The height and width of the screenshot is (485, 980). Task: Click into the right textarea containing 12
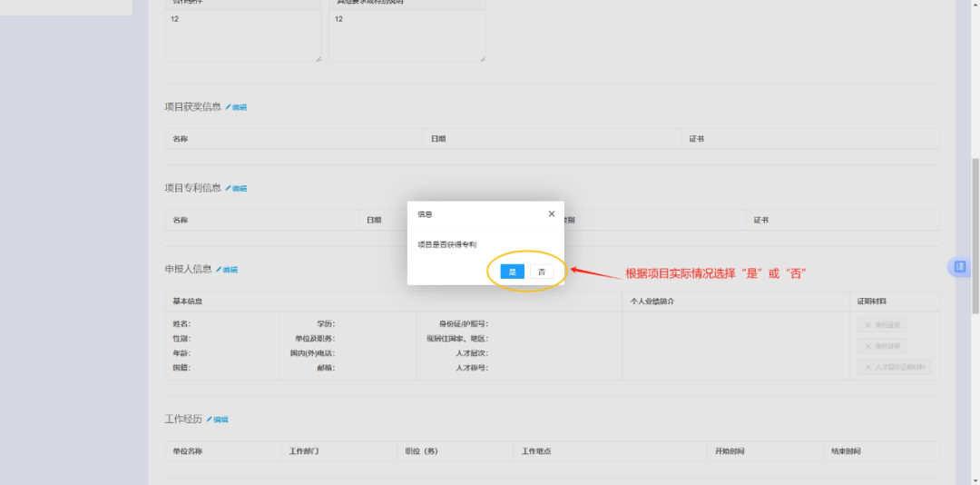click(x=407, y=36)
